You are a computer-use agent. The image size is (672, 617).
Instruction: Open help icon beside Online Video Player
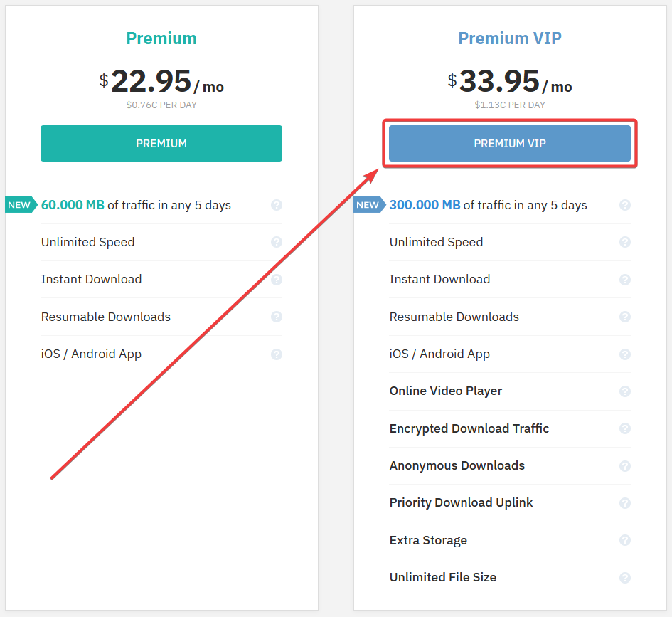coord(625,391)
